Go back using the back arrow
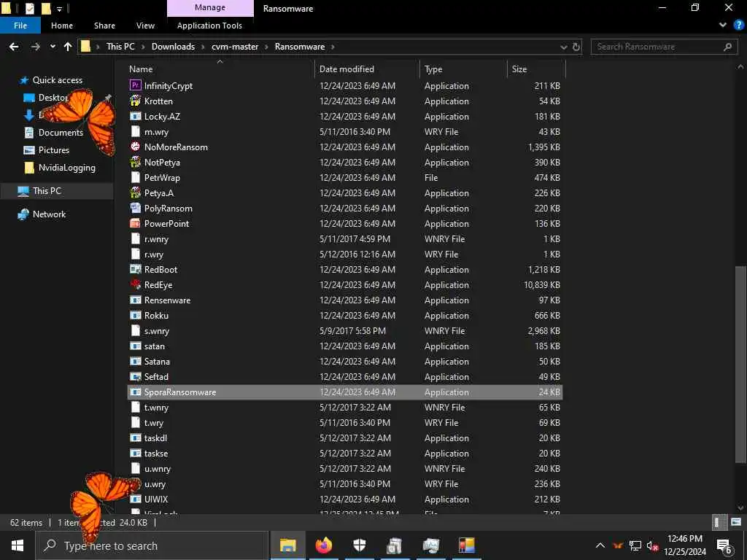 (x=14, y=47)
